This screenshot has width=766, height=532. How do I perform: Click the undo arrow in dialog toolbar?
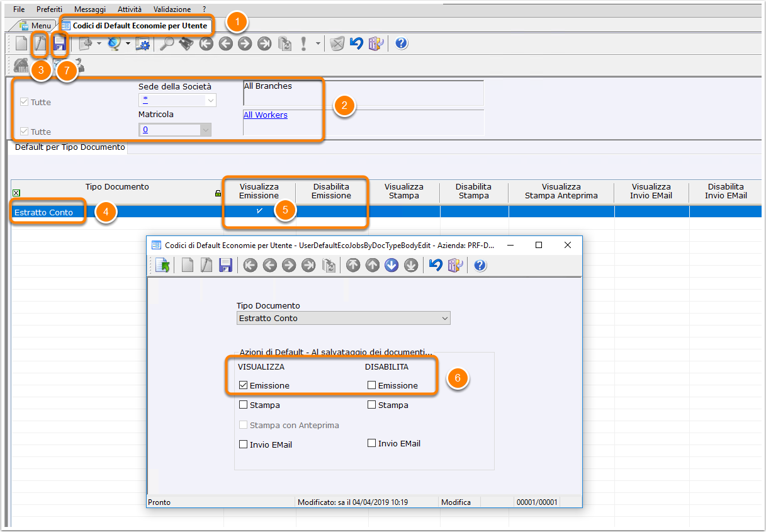click(436, 265)
